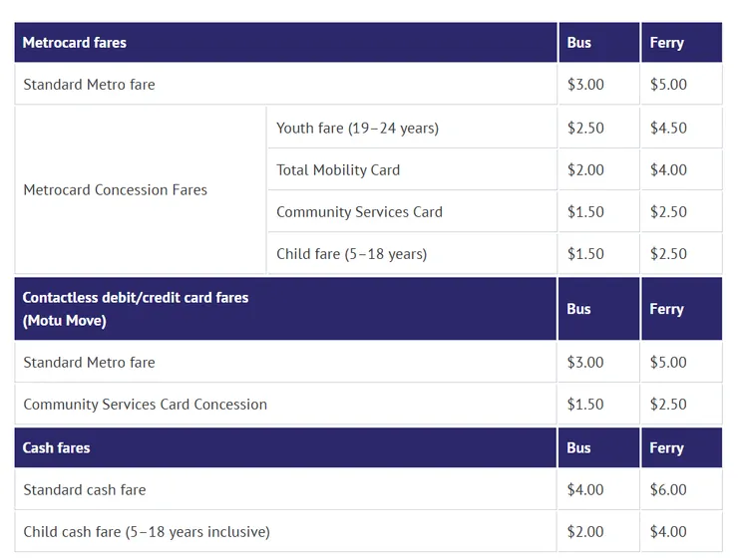Click the Youth fare (19–24 years) cell
This screenshot has width=738, height=560.
pos(357,128)
